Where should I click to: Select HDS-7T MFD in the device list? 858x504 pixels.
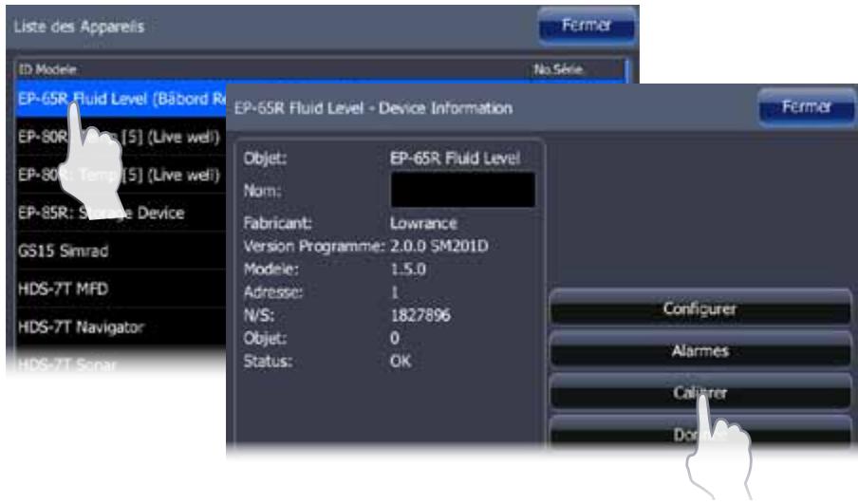click(121, 289)
